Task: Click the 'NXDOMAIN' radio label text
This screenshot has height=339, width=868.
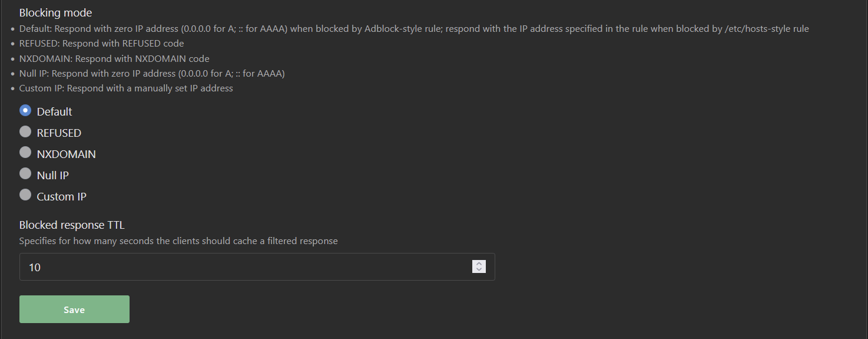Action: [66, 154]
